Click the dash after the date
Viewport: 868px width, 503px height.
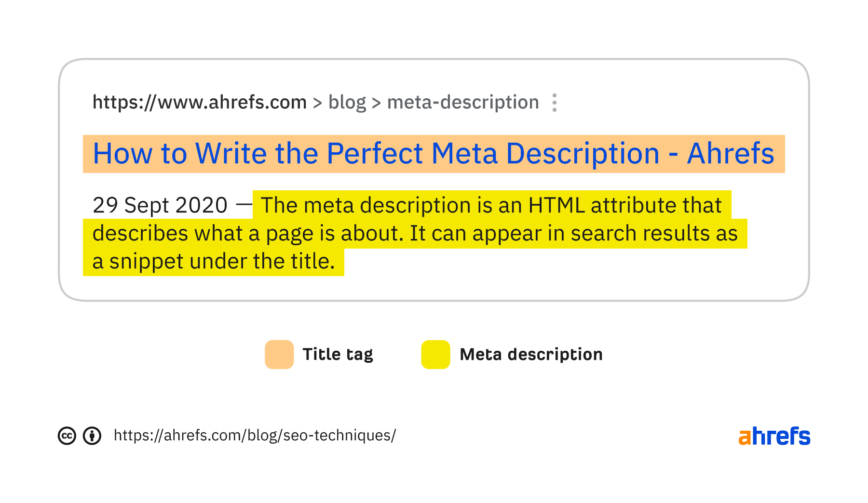(x=244, y=204)
